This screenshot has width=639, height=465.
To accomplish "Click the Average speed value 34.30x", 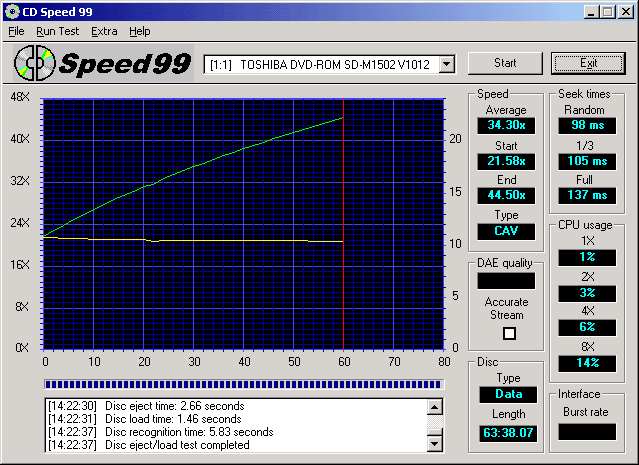I will [506, 126].
